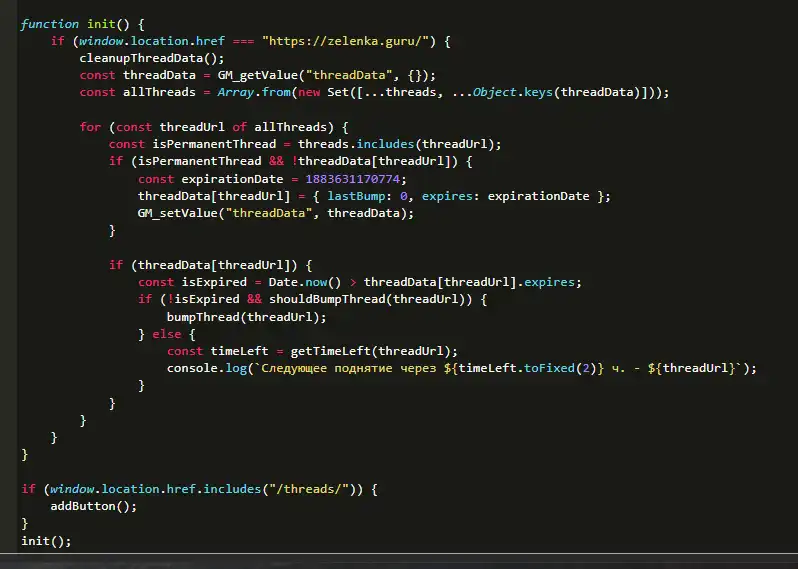Click the "https://zelenka.guru/" URL string
Screen dimensions: 798x569
[x=345, y=41]
